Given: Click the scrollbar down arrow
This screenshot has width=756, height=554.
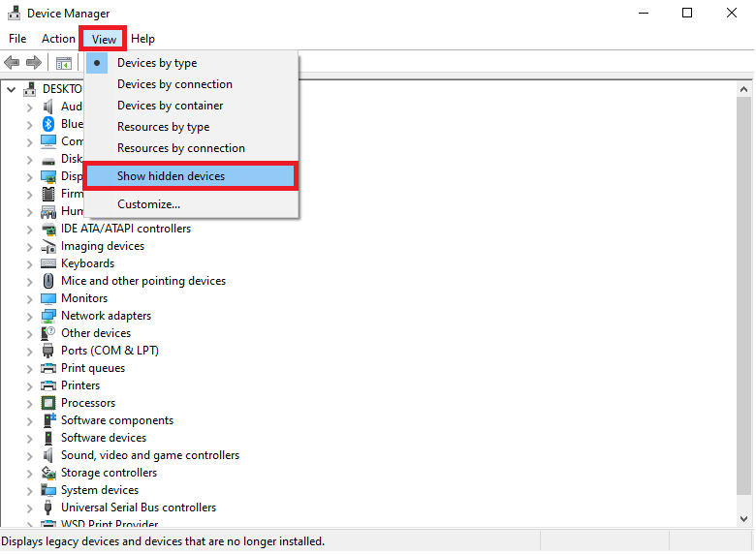Looking at the screenshot, I should click(x=743, y=519).
